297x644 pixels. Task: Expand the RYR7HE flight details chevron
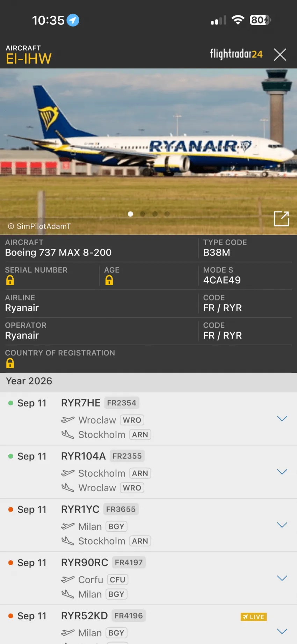point(282,419)
